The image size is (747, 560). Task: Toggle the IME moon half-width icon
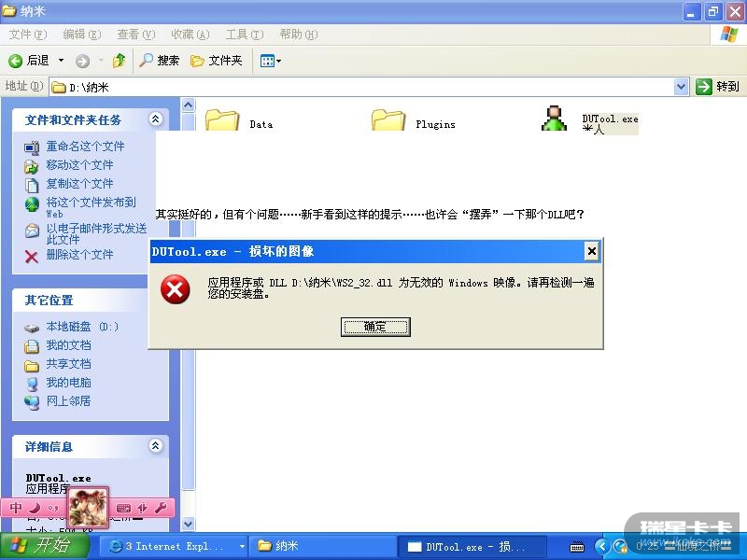[x=35, y=508]
